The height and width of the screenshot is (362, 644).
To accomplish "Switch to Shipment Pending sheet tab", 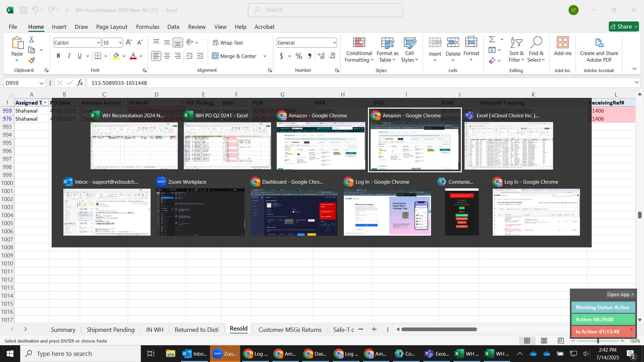I will pyautogui.click(x=111, y=329).
